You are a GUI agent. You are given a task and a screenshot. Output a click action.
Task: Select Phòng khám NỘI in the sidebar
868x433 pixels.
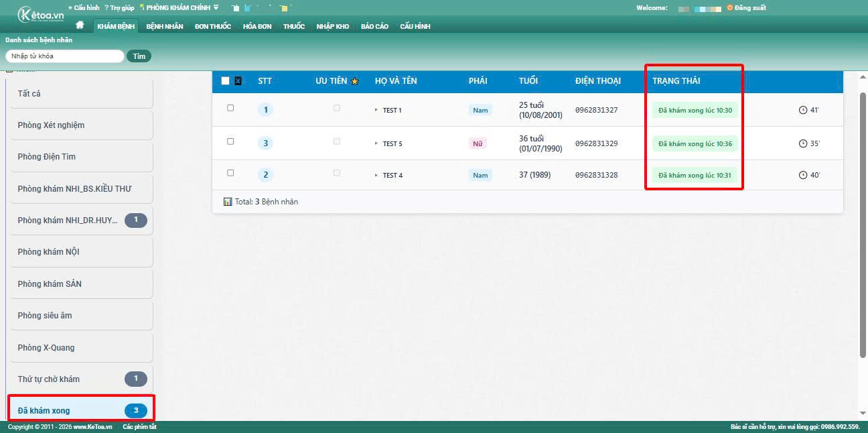point(81,252)
